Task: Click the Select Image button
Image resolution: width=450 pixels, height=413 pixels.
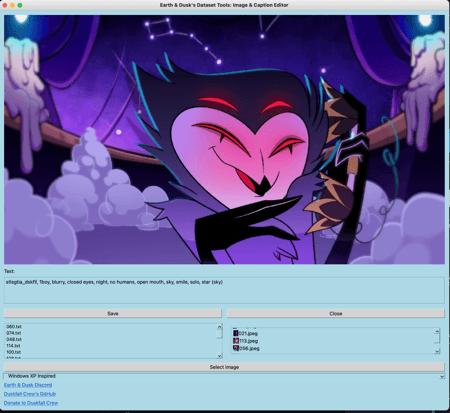Action: 224,367
